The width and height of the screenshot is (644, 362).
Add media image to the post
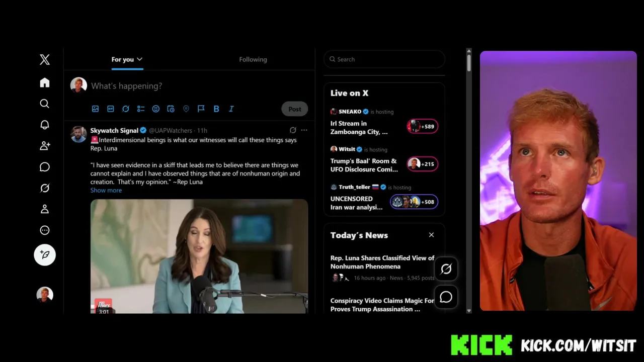point(95,109)
